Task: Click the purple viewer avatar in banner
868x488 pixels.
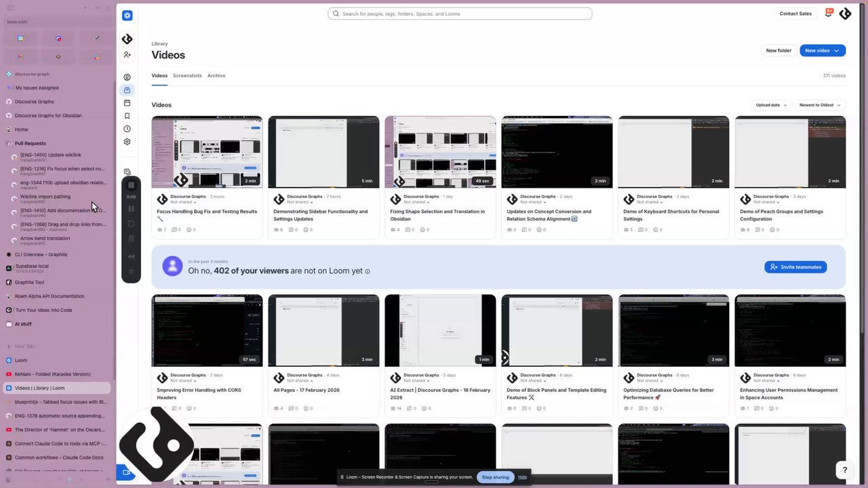Action: (x=172, y=266)
